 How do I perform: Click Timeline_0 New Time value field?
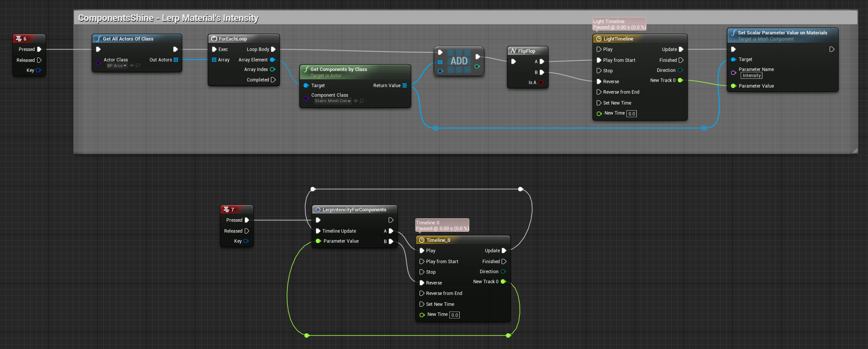coord(455,315)
